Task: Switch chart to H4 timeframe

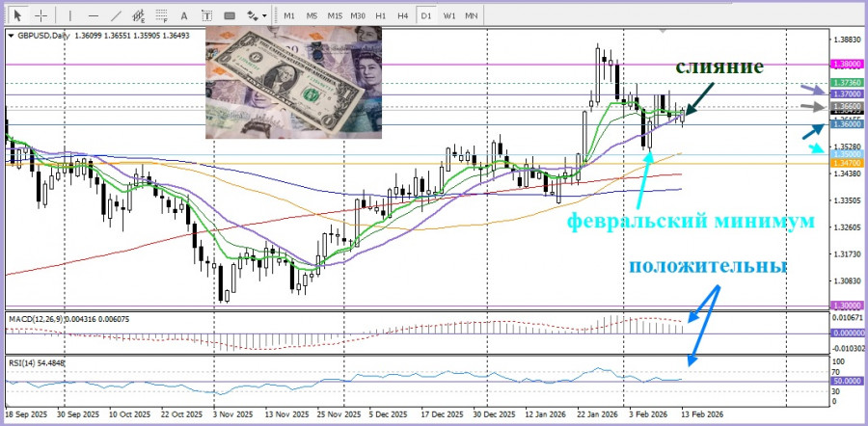Action: pos(402,15)
